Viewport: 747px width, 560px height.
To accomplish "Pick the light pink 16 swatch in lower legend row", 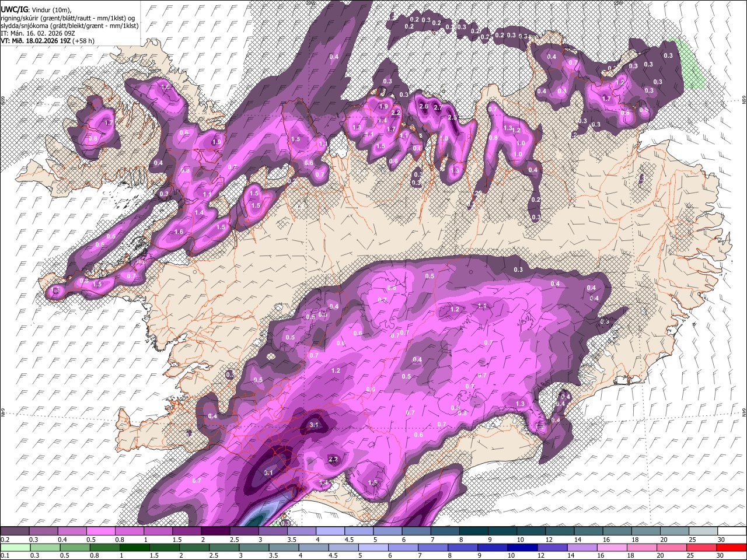I will [x=612, y=547].
